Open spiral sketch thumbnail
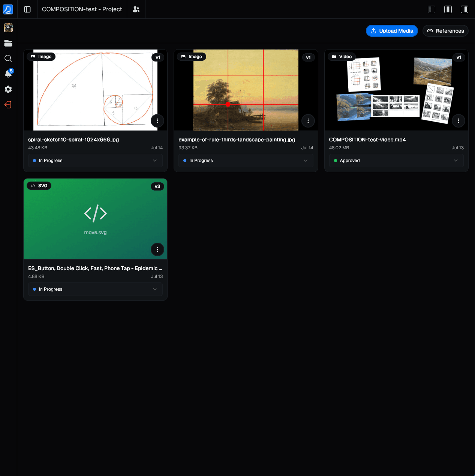 pos(95,90)
